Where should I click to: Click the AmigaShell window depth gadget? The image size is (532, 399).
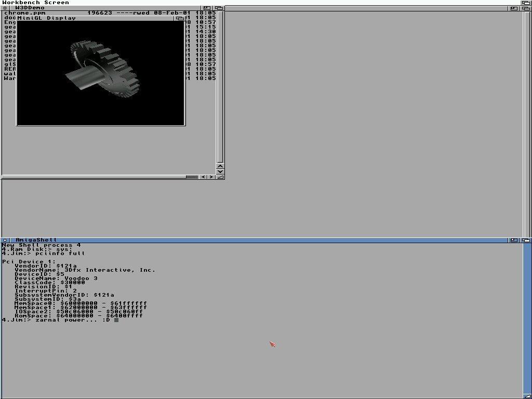pos(526,240)
